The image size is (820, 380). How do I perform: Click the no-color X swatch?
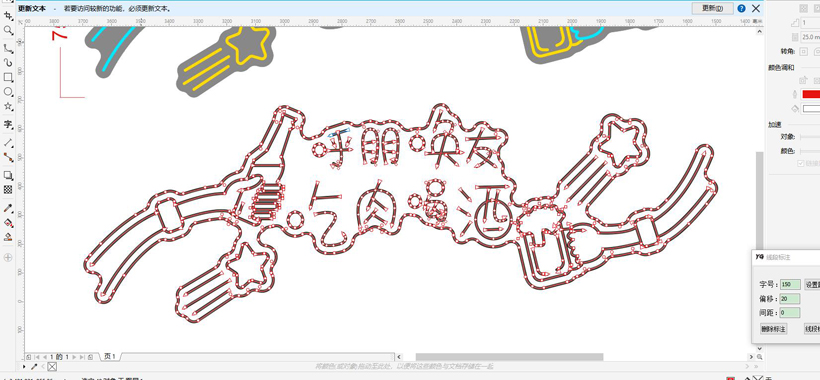[x=51, y=367]
